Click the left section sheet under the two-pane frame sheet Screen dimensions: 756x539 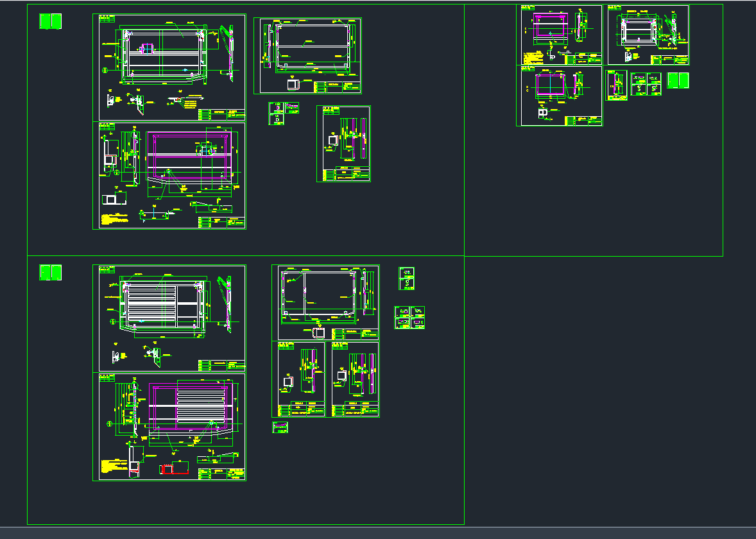click(301, 379)
